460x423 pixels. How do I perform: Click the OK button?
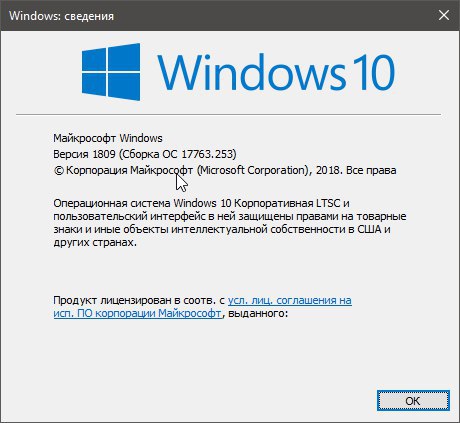click(x=413, y=400)
